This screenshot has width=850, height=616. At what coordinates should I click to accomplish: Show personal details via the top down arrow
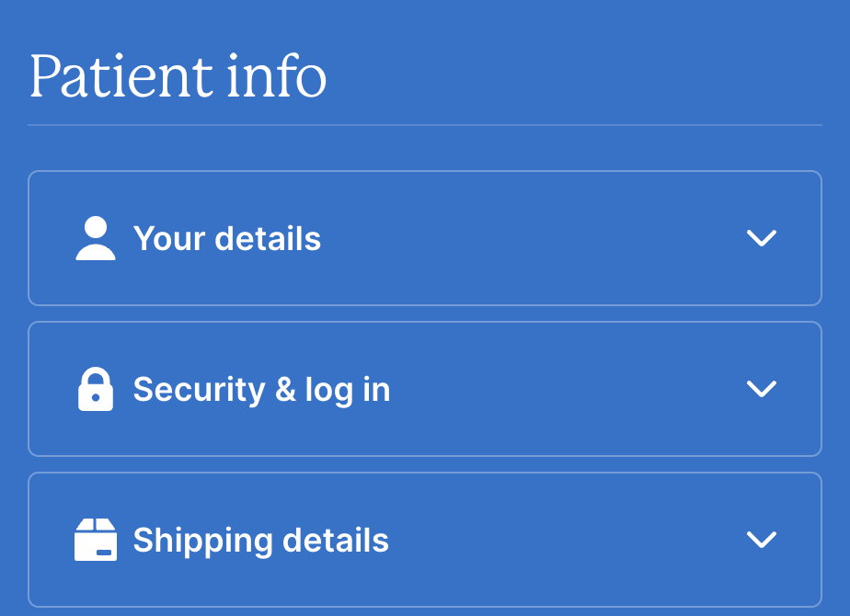[762, 238]
